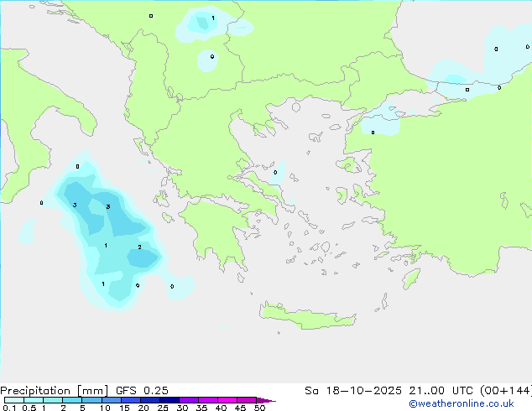Click the '0.1' legend scale label
This screenshot has width=532, height=411.
pyautogui.click(x=9, y=408)
